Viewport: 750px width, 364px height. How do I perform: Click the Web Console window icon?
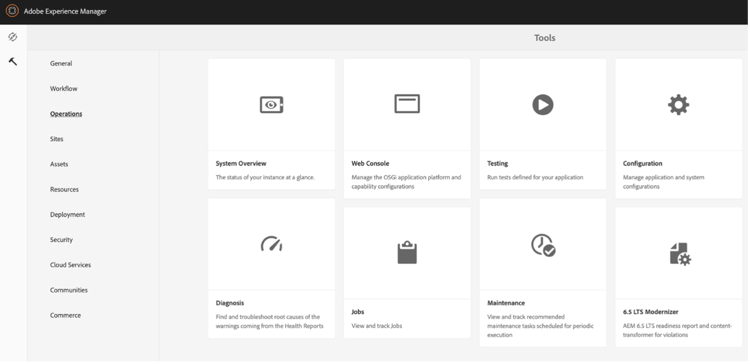pos(407,104)
